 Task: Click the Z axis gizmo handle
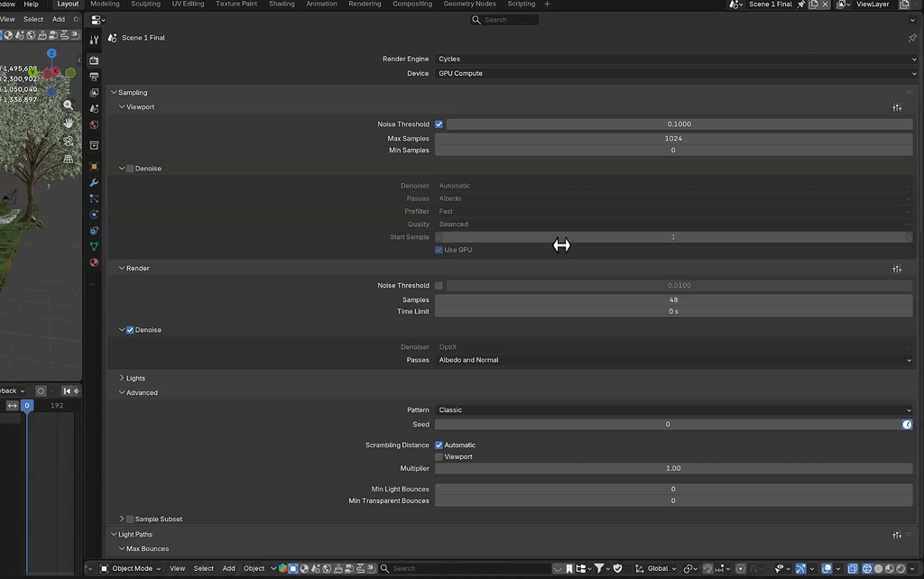51,53
